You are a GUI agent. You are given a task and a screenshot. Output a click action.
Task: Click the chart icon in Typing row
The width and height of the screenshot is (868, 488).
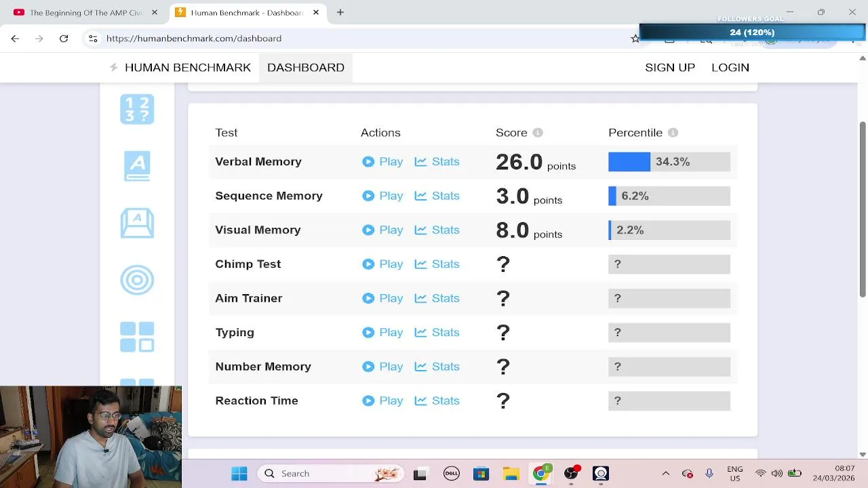coord(420,332)
